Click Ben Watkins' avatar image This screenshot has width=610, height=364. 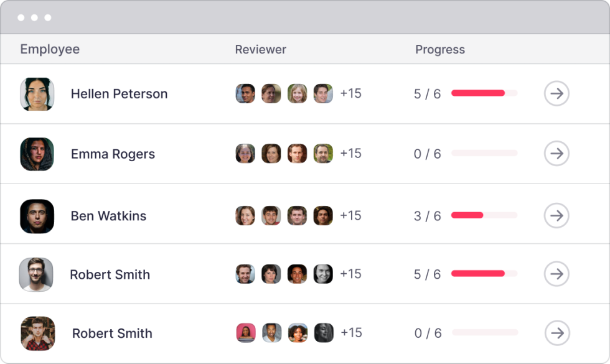(37, 216)
